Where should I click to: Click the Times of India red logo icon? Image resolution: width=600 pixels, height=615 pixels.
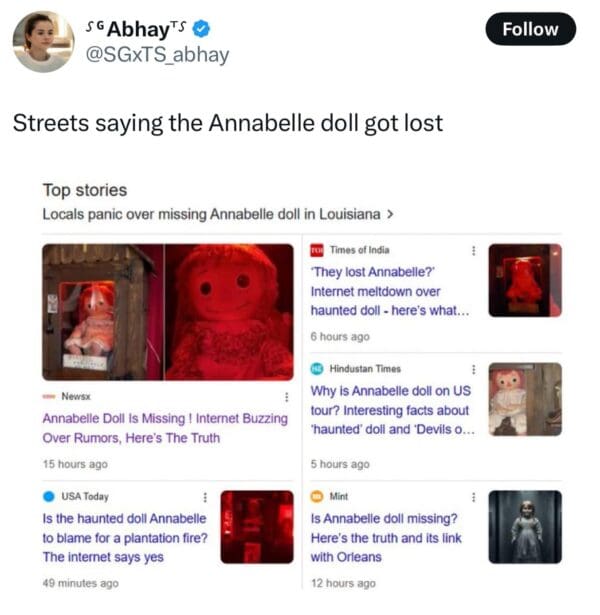(317, 250)
